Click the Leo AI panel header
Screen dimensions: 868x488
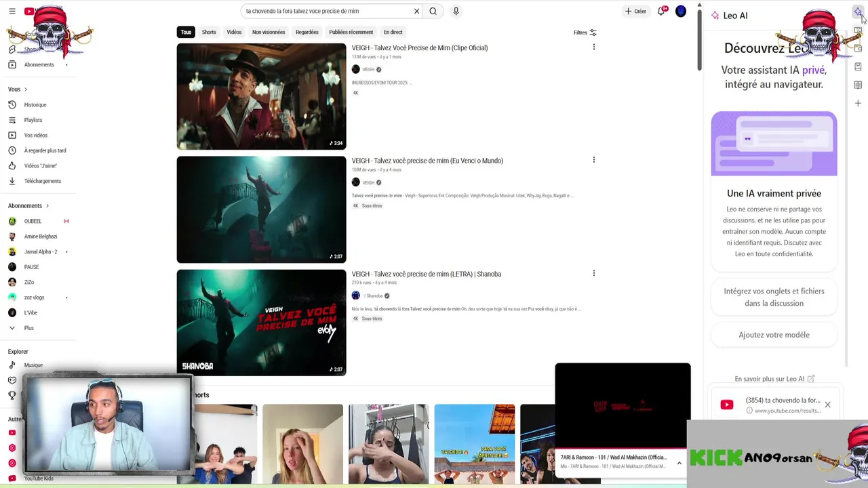(730, 15)
